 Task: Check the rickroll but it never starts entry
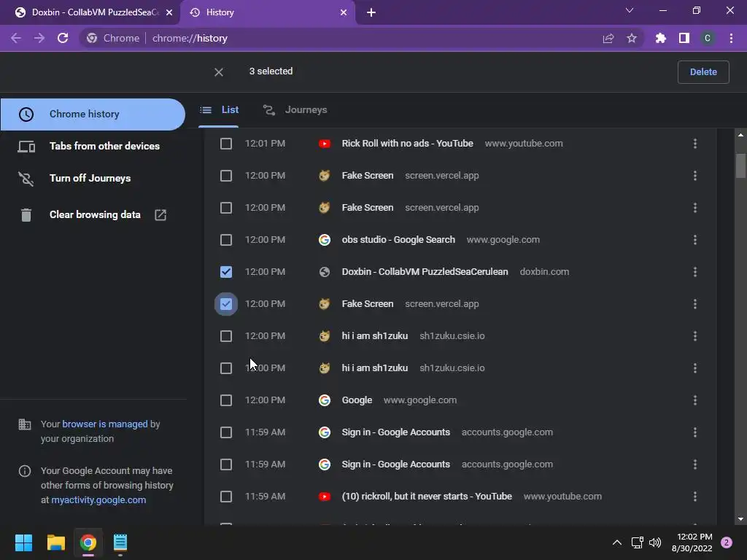[226, 496]
